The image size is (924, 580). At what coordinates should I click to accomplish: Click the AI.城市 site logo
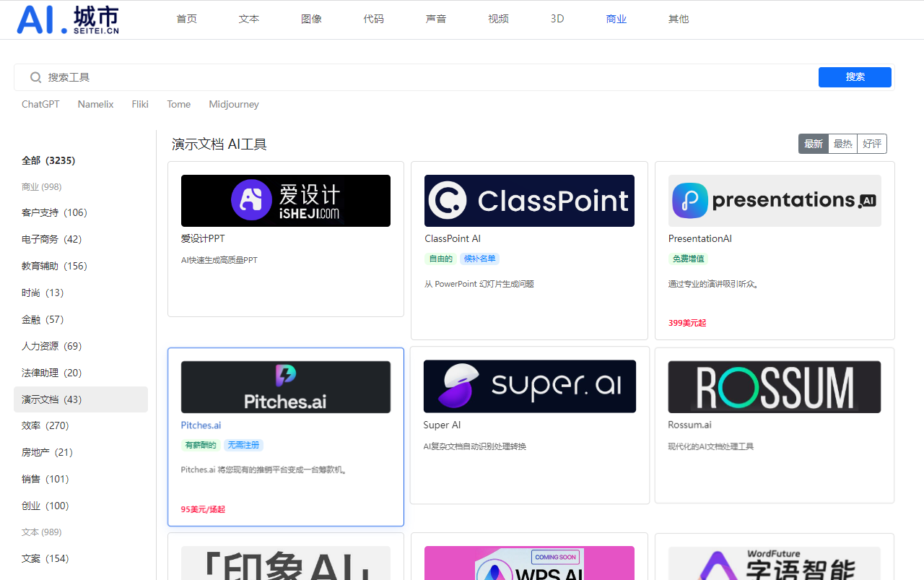[68, 20]
